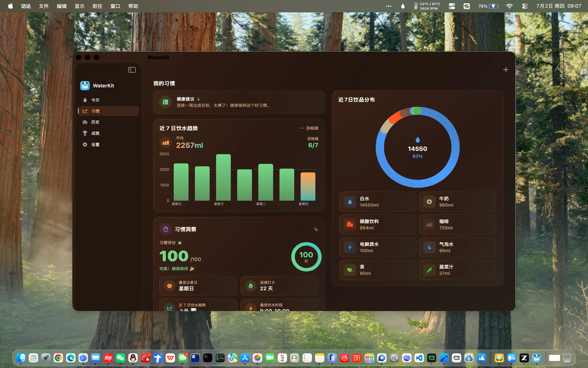Open the 最佳记录日 星期日 card

198,286
